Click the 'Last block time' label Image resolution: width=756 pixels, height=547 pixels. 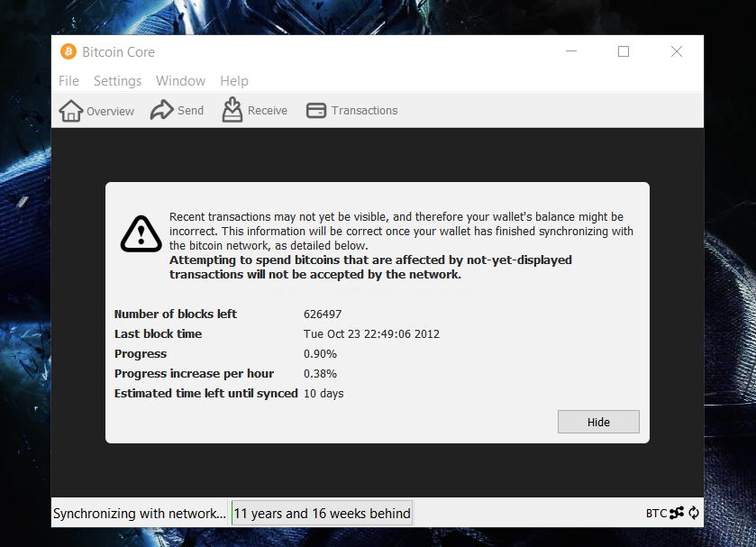[159, 333]
